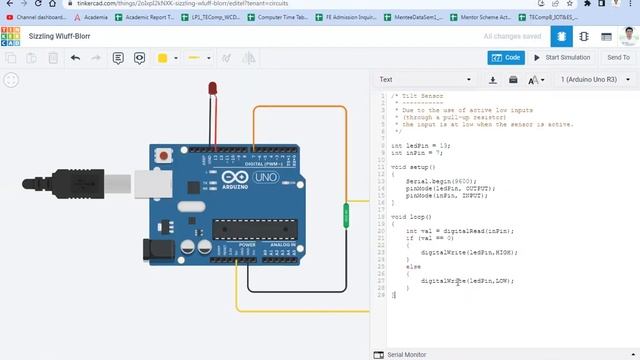Click the Arduino USB cable connector
This screenshot has height=360, width=640.
(78, 184)
